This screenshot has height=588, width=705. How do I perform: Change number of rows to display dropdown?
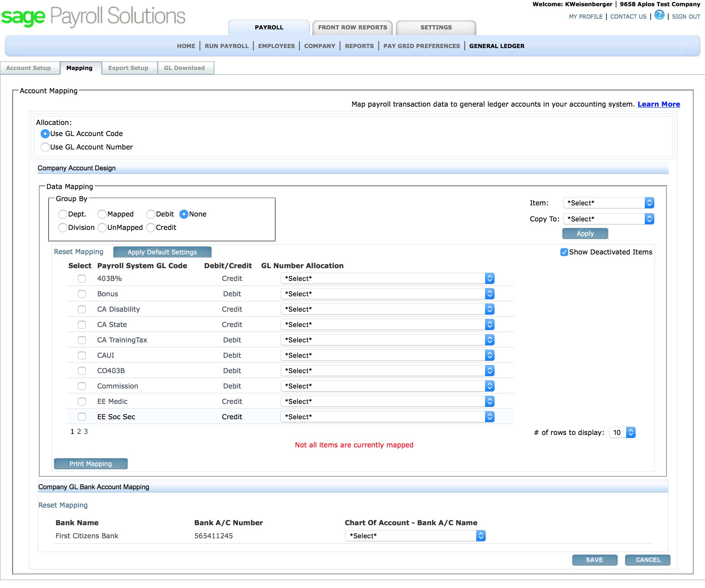coord(622,433)
